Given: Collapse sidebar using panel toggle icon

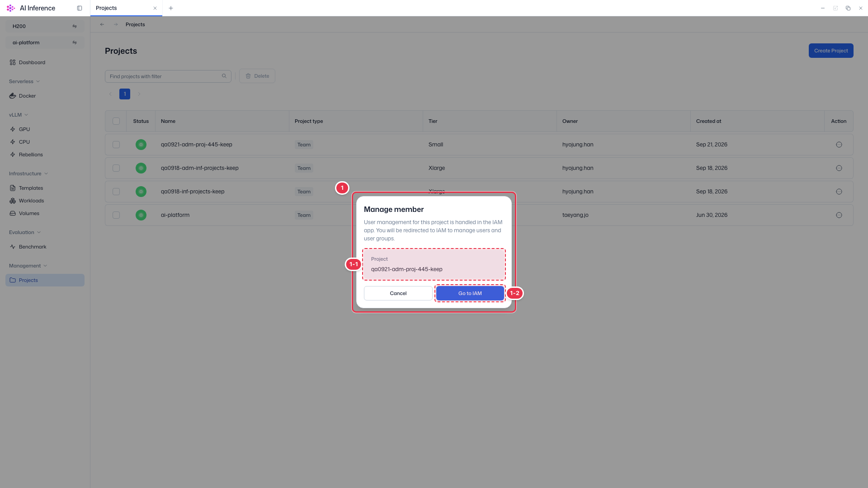Looking at the screenshot, I should click(x=80, y=8).
